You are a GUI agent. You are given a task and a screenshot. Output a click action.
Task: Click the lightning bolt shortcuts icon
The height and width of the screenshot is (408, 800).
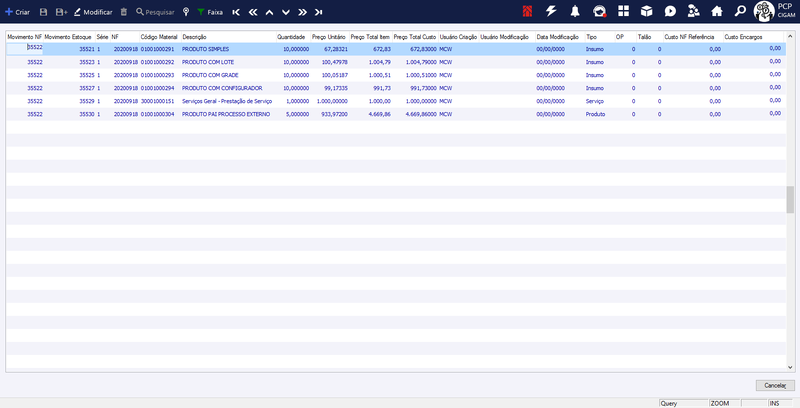551,11
